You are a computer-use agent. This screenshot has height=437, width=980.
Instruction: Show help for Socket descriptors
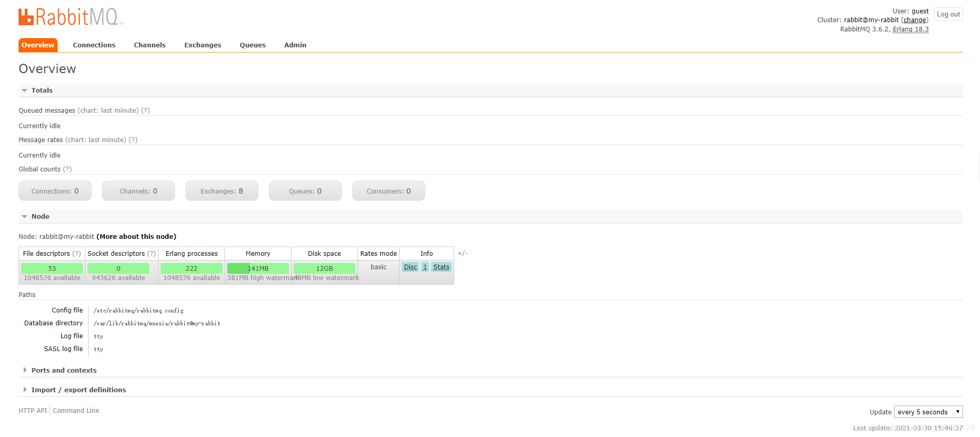(151, 254)
